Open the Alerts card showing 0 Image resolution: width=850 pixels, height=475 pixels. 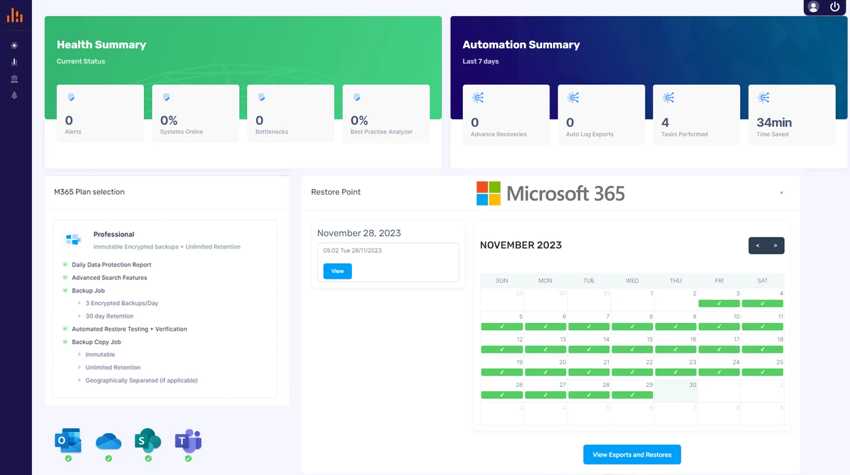[x=100, y=113]
